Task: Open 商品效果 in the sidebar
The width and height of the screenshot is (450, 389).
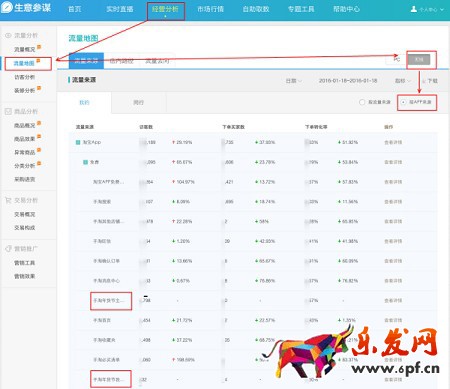Action: coord(25,139)
